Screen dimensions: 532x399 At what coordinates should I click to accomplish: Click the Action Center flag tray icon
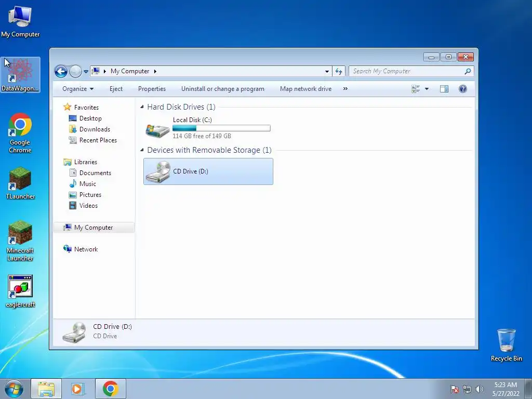[455, 389]
